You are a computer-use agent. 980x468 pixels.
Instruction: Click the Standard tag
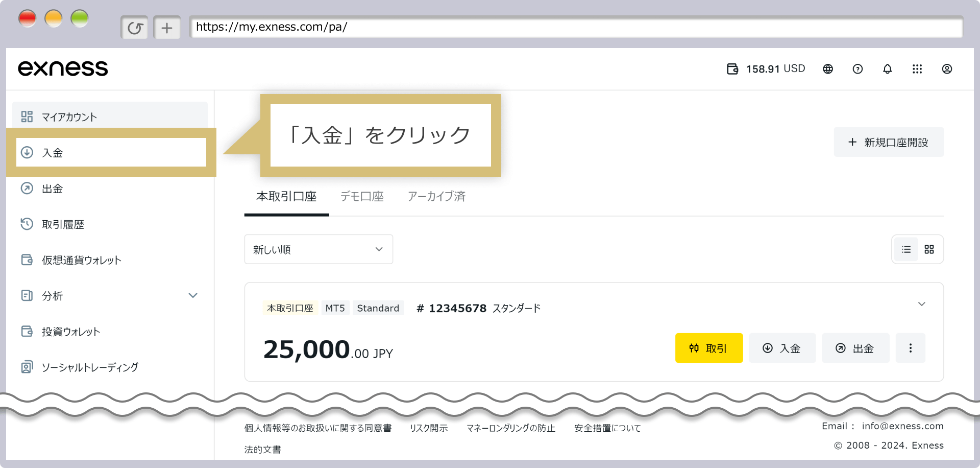(x=378, y=308)
